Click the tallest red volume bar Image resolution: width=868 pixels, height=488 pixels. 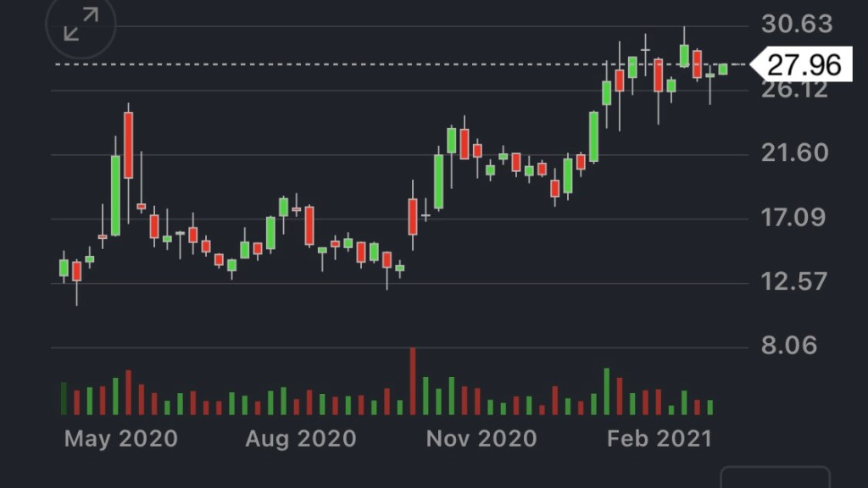413,381
